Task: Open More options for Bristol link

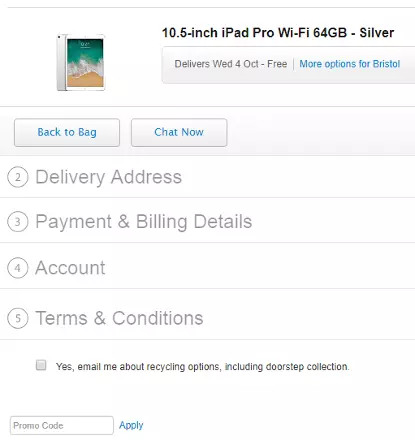Action: [350, 64]
